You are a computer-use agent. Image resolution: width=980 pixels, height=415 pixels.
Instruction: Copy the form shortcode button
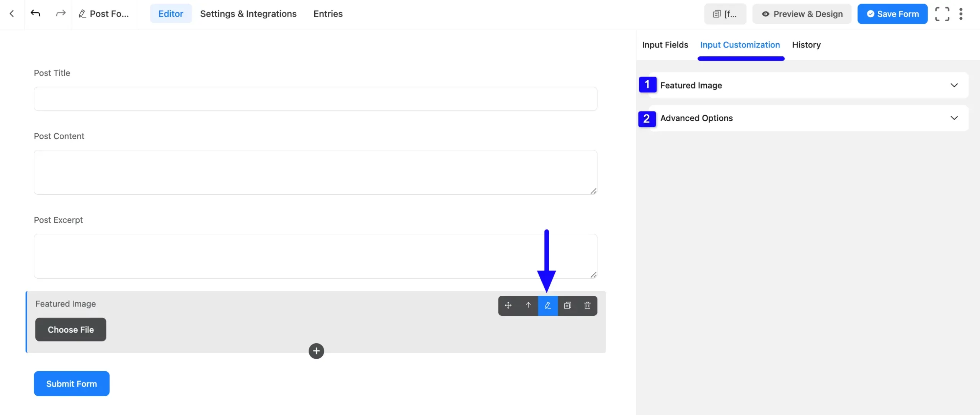[725, 14]
